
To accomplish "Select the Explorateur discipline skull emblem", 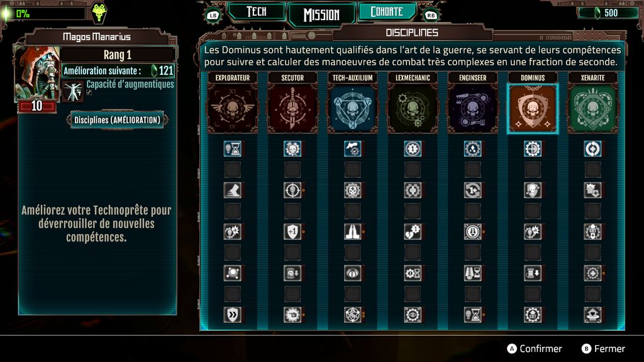I will click(233, 108).
